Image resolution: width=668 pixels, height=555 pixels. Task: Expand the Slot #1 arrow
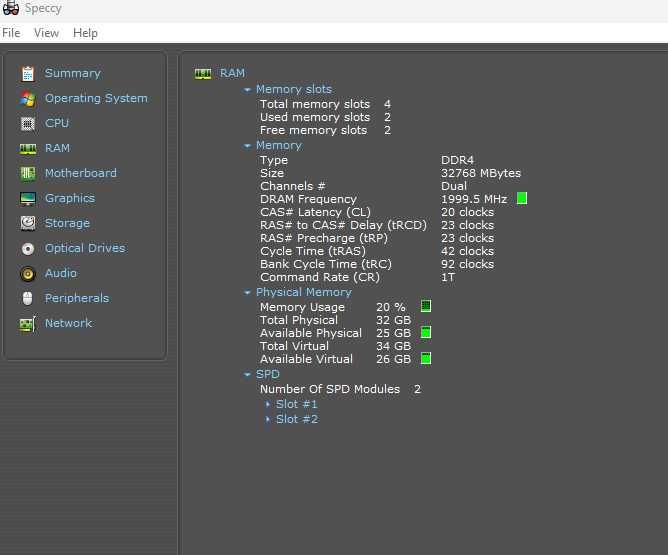268,404
